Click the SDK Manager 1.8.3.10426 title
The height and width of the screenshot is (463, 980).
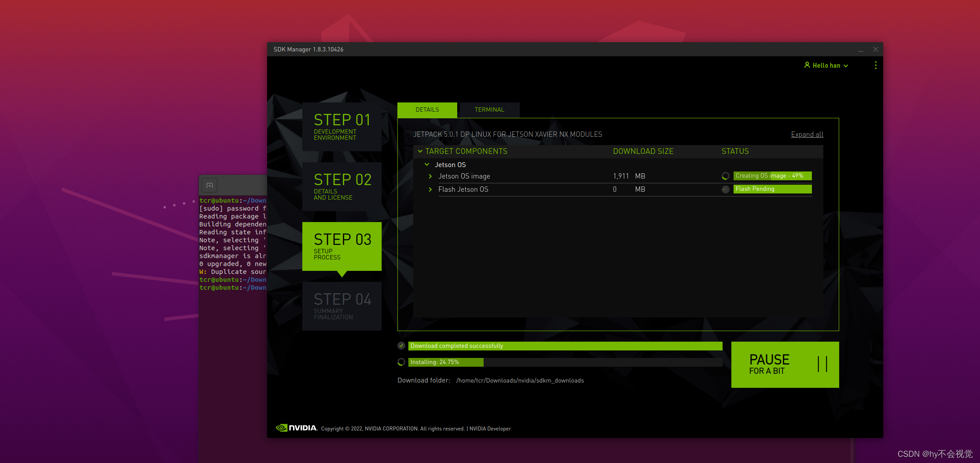(x=308, y=49)
